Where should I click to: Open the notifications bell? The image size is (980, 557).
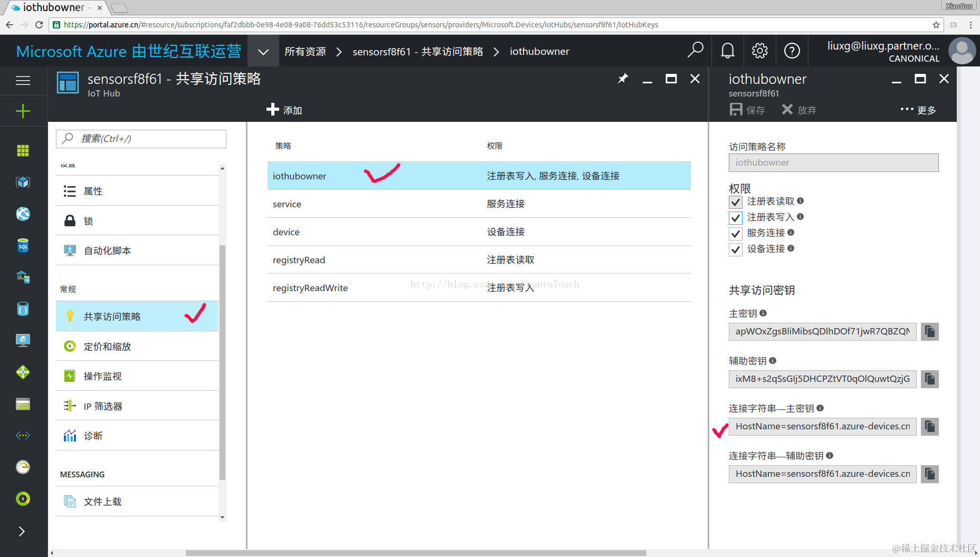(x=727, y=51)
